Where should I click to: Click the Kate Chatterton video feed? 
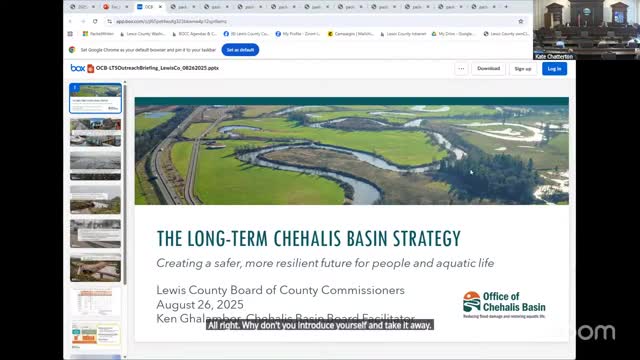(x=586, y=30)
